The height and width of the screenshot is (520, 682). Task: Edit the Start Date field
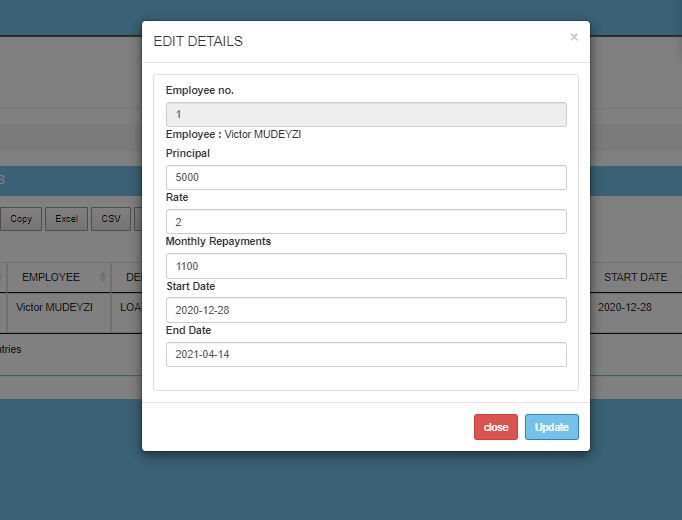click(x=366, y=310)
